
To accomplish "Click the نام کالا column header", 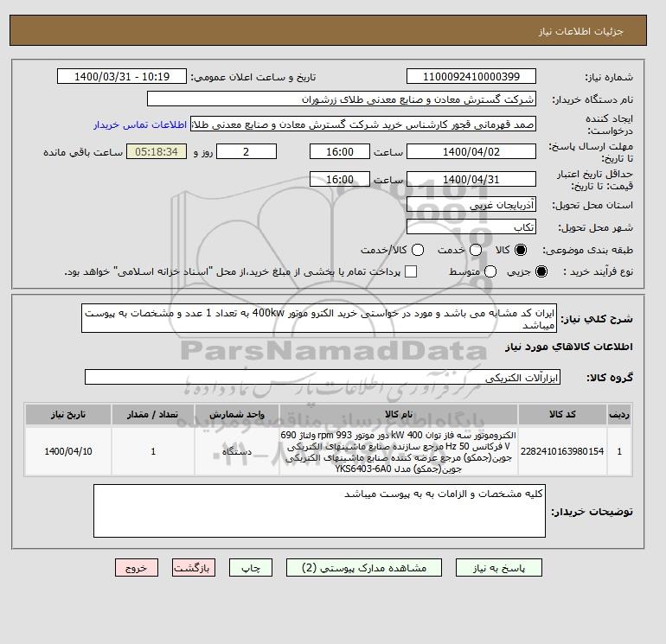I will tap(399, 414).
